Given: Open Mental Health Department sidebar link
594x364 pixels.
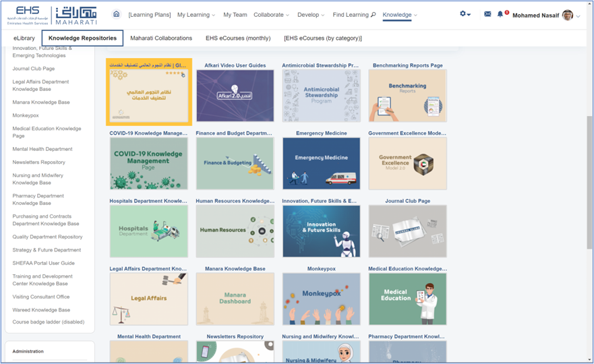Looking at the screenshot, I should pyautogui.click(x=42, y=149).
